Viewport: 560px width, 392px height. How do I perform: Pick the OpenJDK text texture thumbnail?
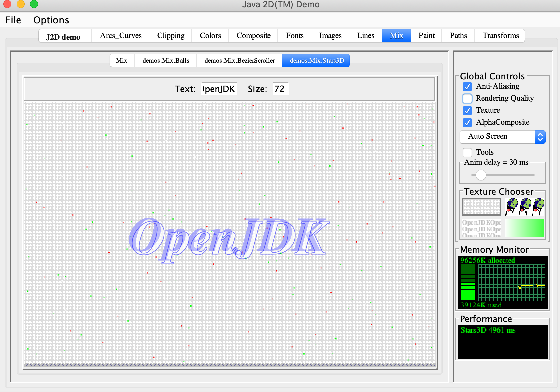481,229
